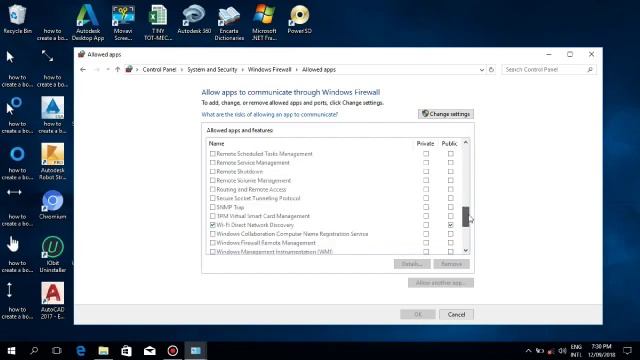Toggle Public checkbox for Wi-Fi Direct Network Discovery
Image resolution: width=640 pixels, height=360 pixels.
pos(451,225)
